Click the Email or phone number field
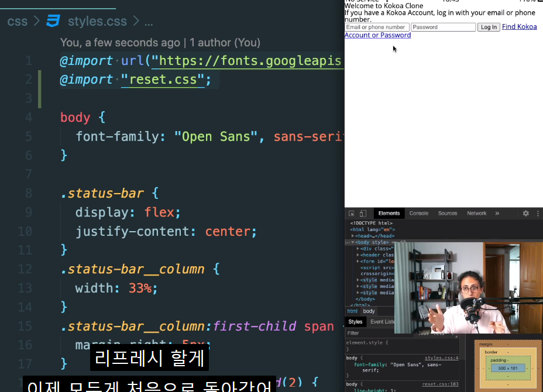Screen dimensions: 543x392 point(377,27)
